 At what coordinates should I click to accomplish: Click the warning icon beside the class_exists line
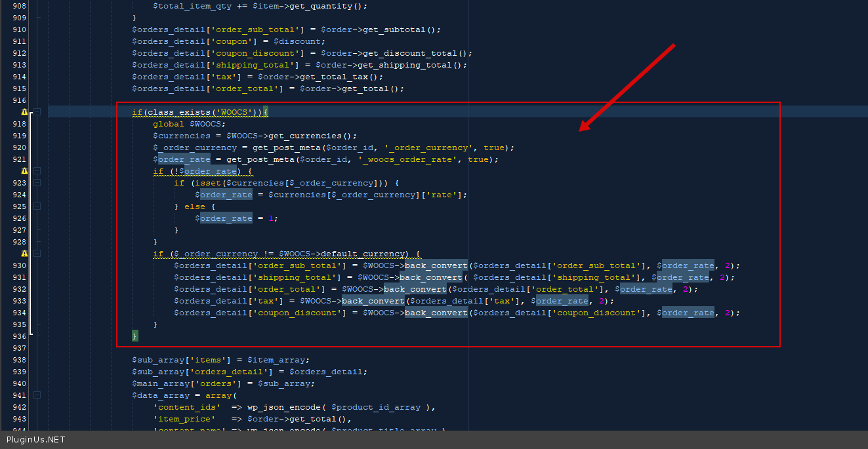point(24,112)
